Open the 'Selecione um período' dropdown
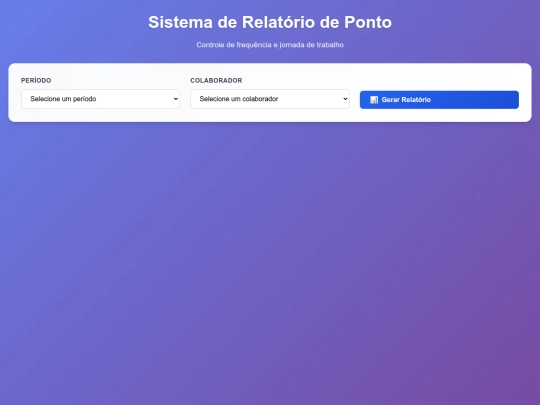Image resolution: width=540 pixels, height=405 pixels. [x=100, y=99]
